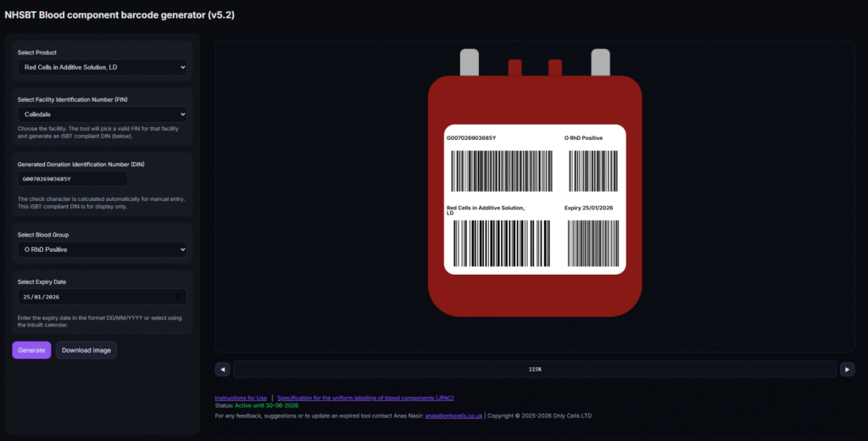Image resolution: width=868 pixels, height=441 pixels.
Task: Click the Generated Donation Identification Number field
Action: pos(73,179)
